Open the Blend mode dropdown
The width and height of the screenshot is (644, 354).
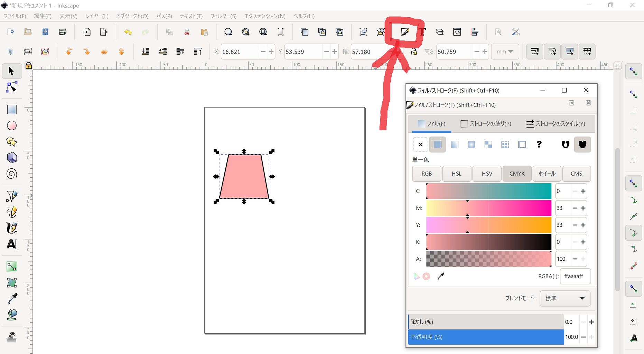(x=565, y=298)
